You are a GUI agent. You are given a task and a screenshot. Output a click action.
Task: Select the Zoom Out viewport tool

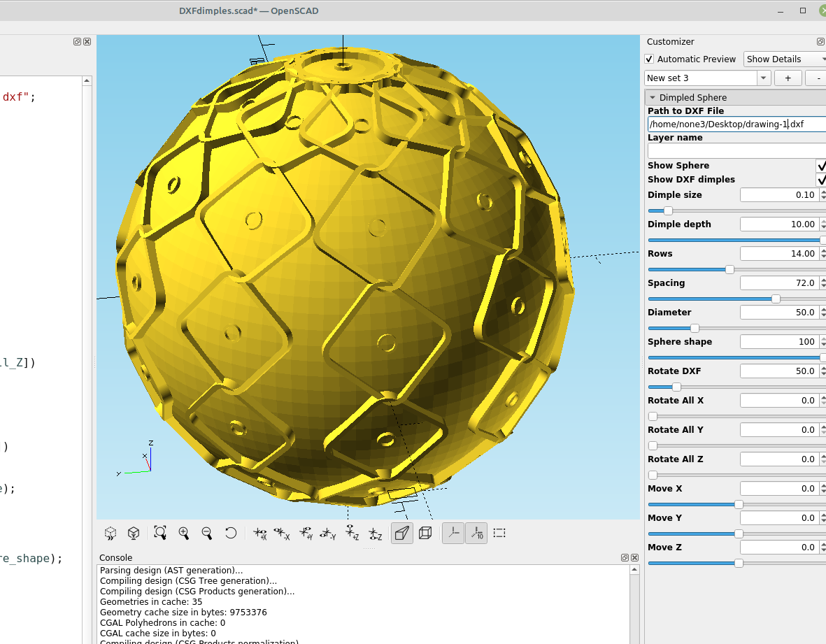pos(207,533)
